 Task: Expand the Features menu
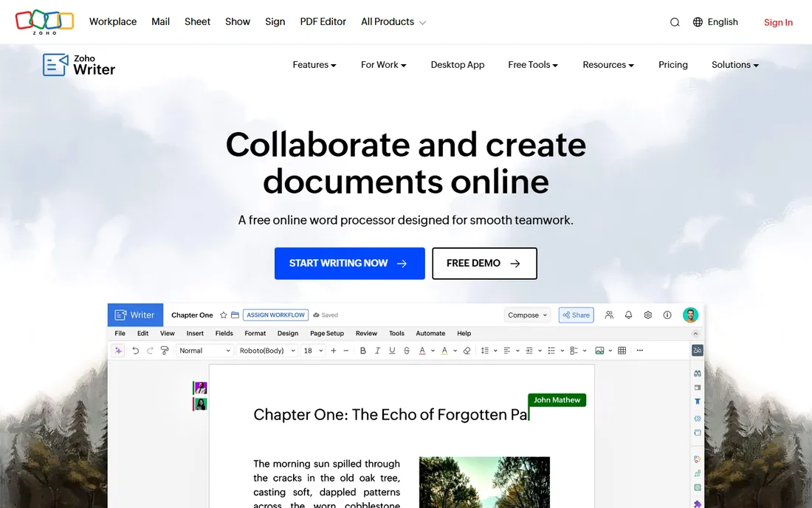click(314, 65)
